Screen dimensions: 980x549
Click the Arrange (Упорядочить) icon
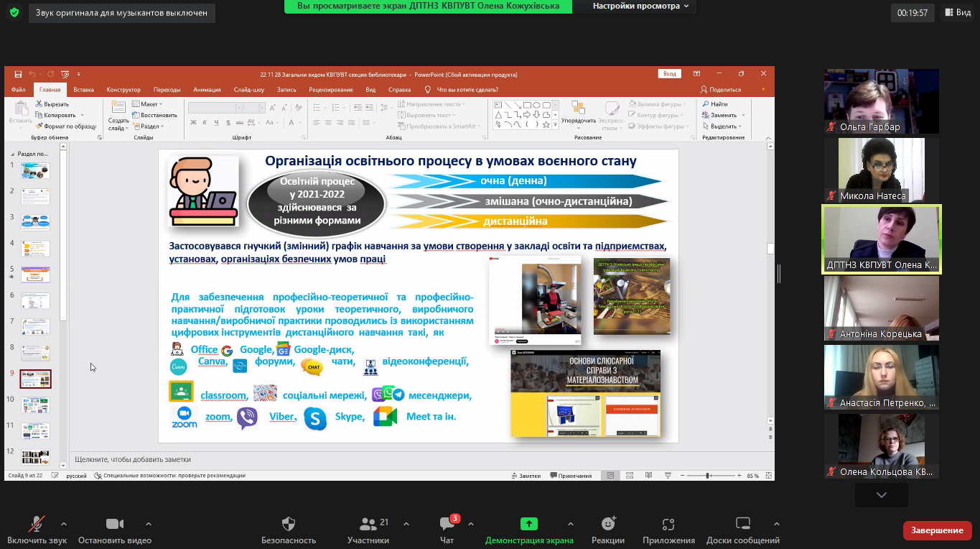pos(578,108)
